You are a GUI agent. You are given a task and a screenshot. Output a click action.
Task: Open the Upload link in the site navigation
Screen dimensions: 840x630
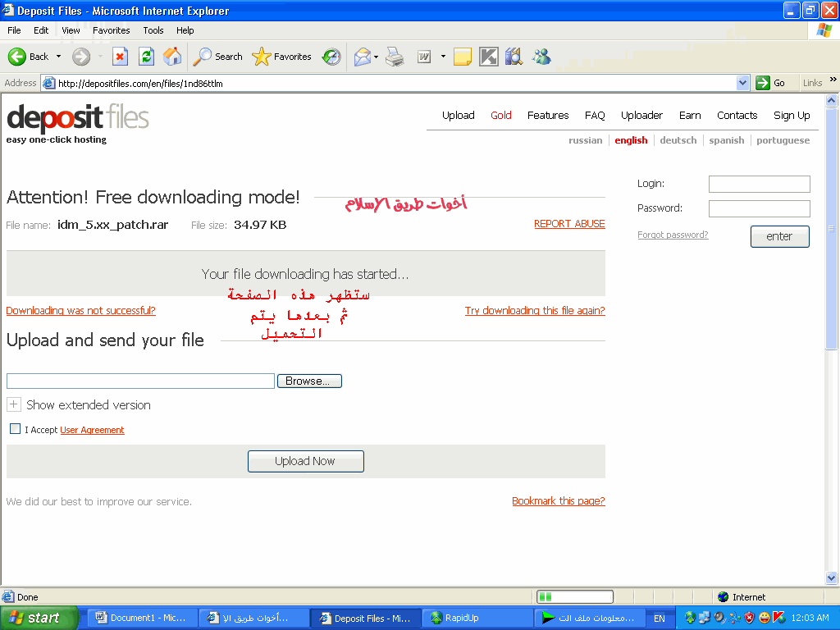(x=458, y=115)
